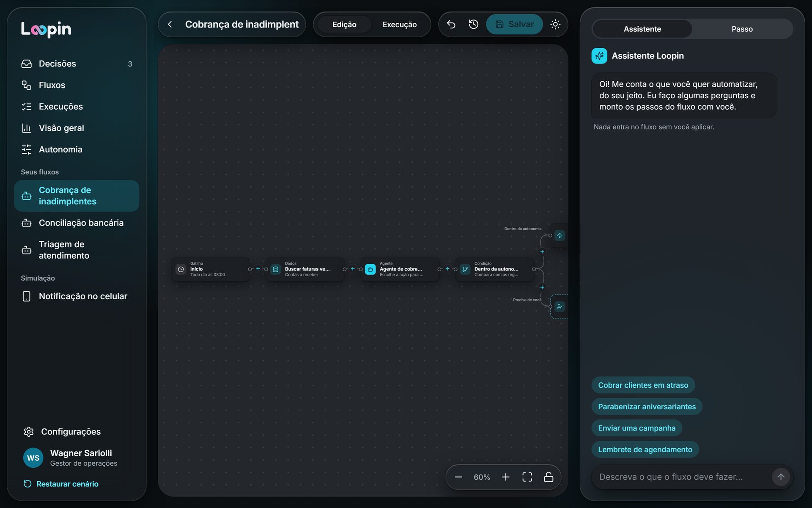Select Conciliação bancária flow
The width and height of the screenshot is (812, 508).
point(77,223)
